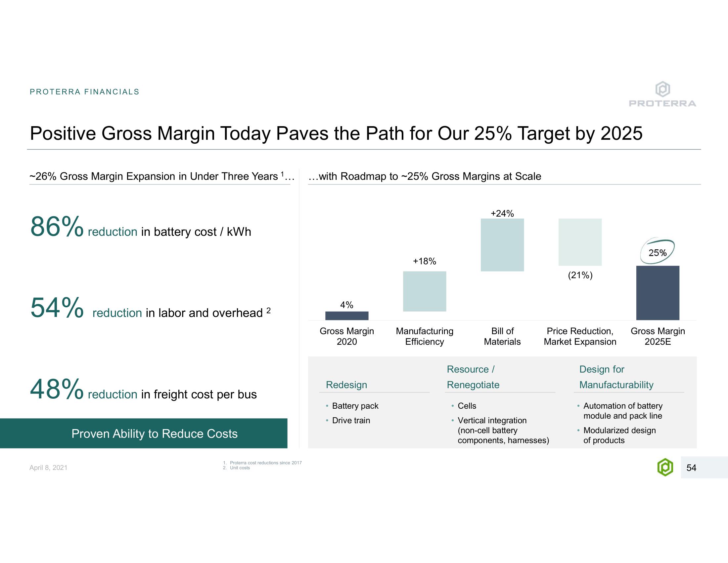
Task: Click the Bill of Materials +24% bar
Action: [502, 245]
